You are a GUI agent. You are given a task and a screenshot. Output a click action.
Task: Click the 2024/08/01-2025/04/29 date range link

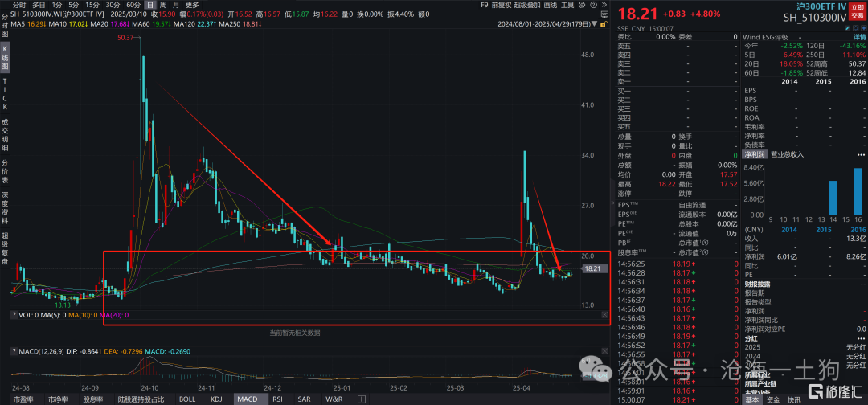(544, 24)
